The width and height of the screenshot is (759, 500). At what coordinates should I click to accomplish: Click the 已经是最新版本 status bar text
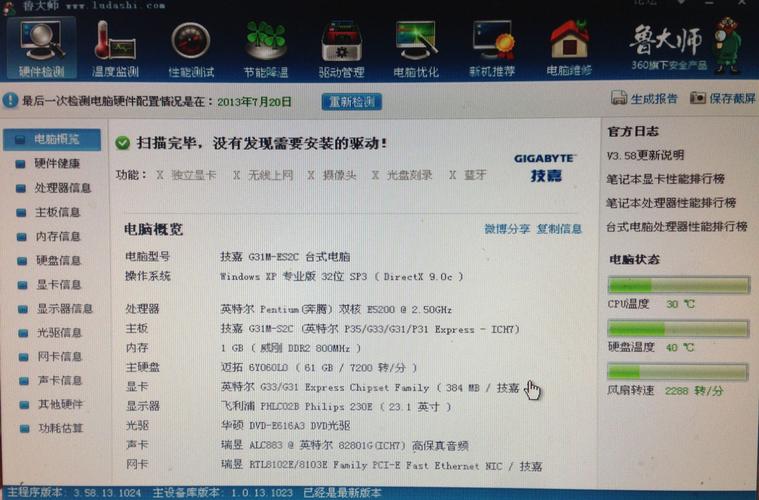[x=342, y=493]
